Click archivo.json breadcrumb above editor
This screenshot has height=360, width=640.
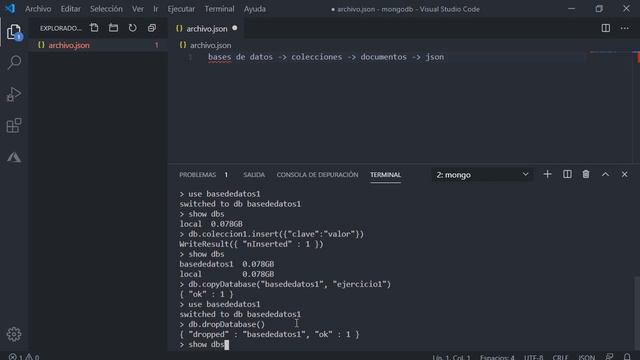pos(210,45)
